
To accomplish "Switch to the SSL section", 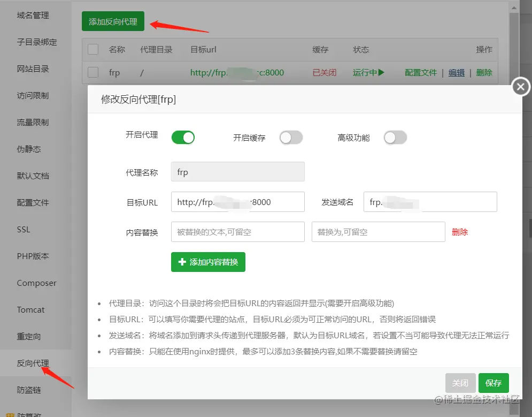I will (24, 230).
